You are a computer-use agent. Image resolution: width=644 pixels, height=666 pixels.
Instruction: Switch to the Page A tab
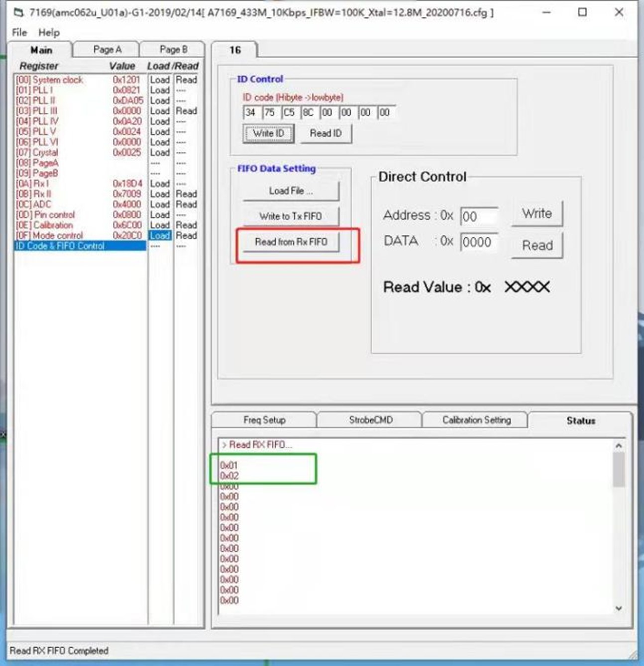coord(107,50)
